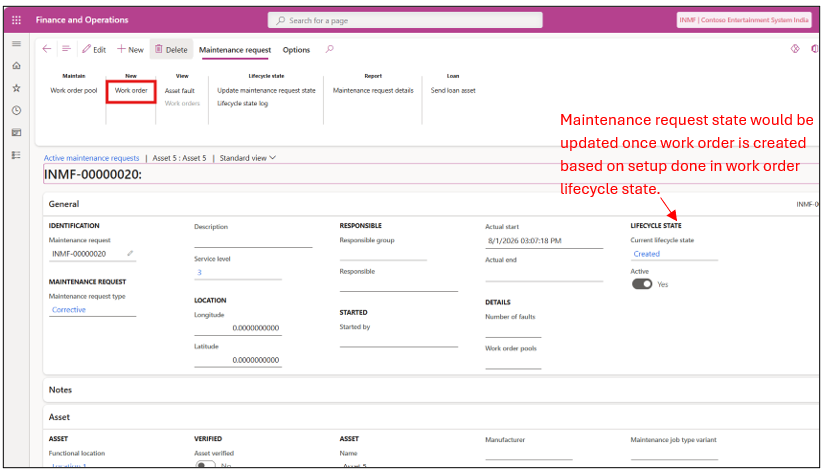Screen dimensions: 823x469
Task: Open Recent clock icon in sidebar
Action: (x=16, y=110)
